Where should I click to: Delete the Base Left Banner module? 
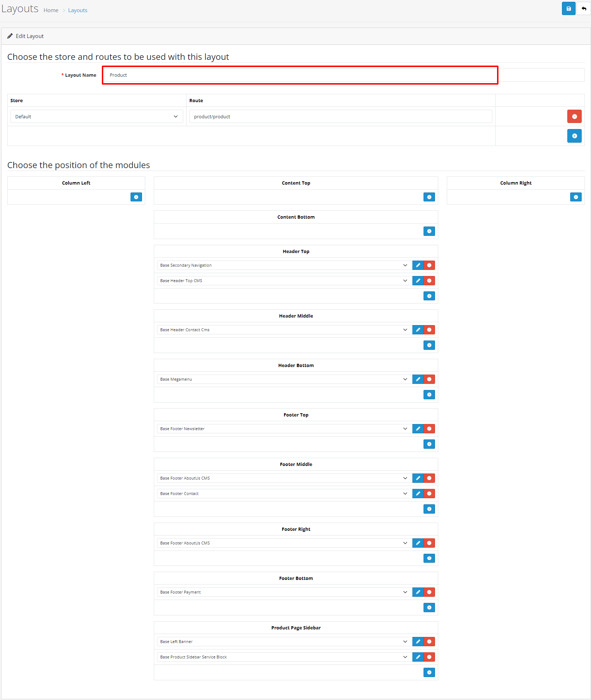429,642
